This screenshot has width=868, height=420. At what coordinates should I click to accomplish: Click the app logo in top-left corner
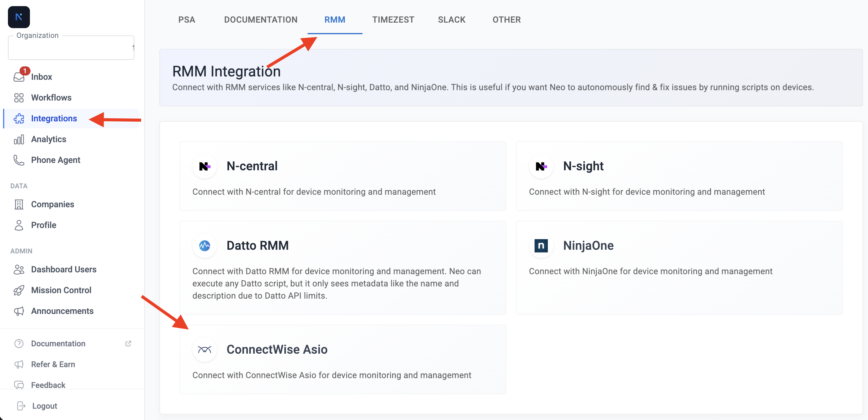tap(19, 17)
